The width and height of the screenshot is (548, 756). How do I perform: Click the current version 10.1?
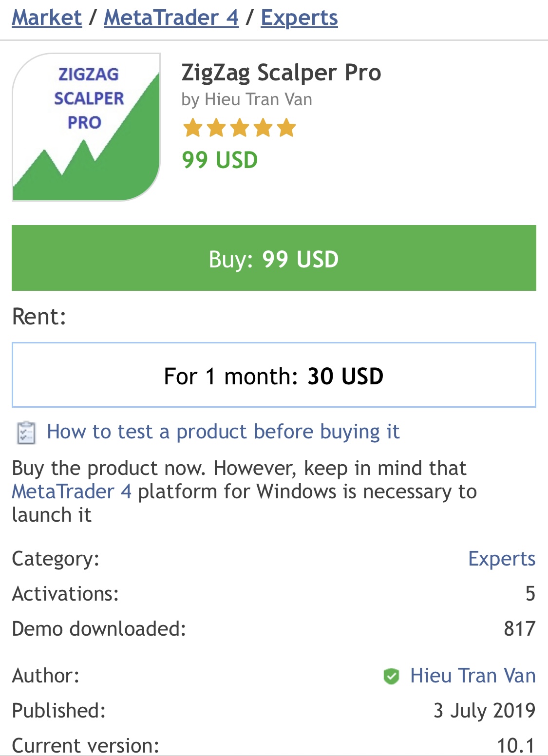pos(516,745)
